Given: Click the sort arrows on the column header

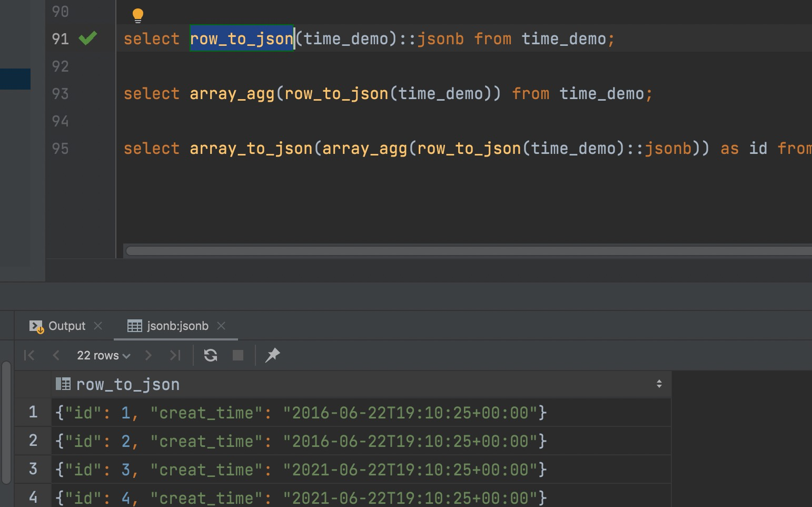Looking at the screenshot, I should point(660,384).
